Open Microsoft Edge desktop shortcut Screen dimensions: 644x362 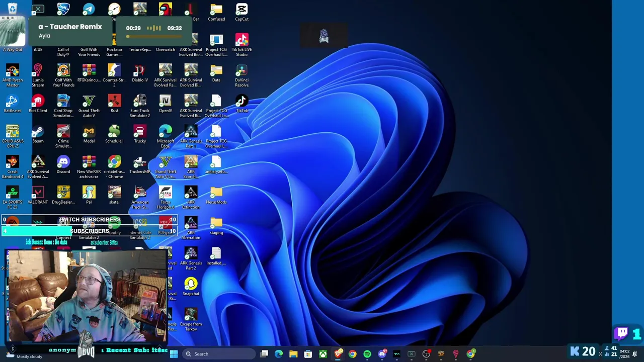pos(166,137)
